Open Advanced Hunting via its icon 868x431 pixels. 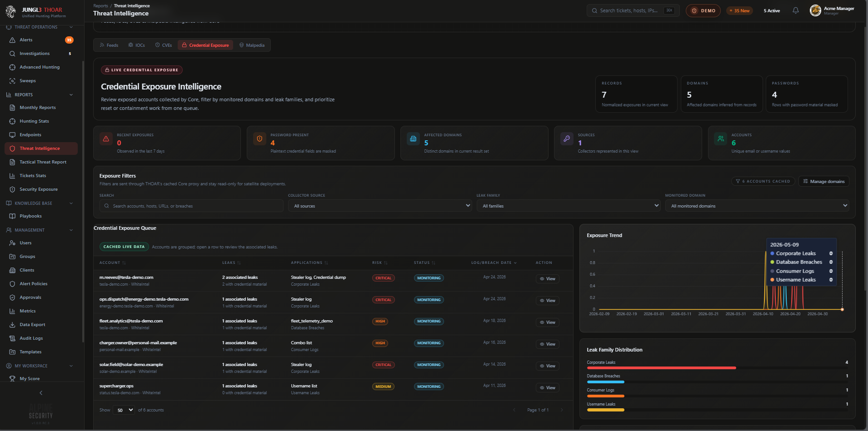(12, 67)
